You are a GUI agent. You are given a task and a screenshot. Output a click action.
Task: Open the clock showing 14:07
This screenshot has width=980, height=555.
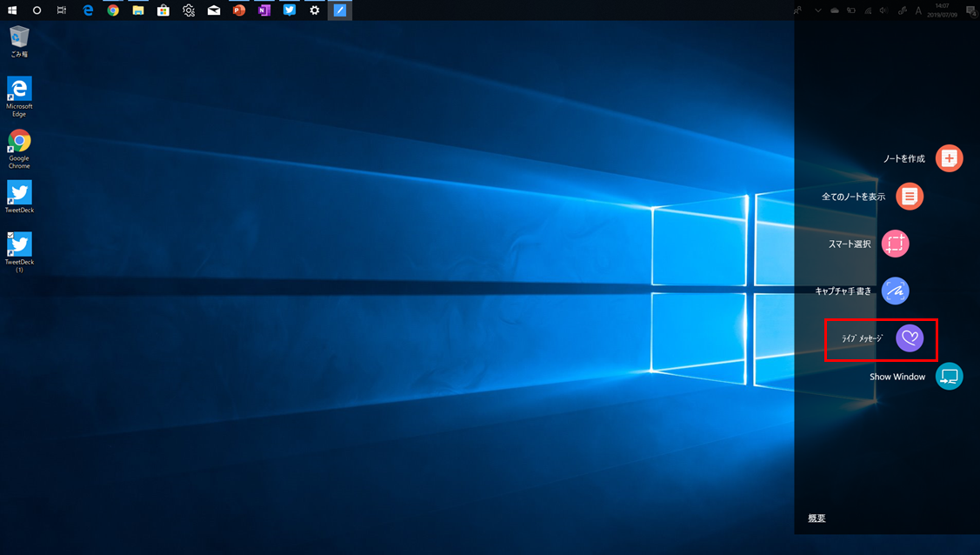coord(943,10)
